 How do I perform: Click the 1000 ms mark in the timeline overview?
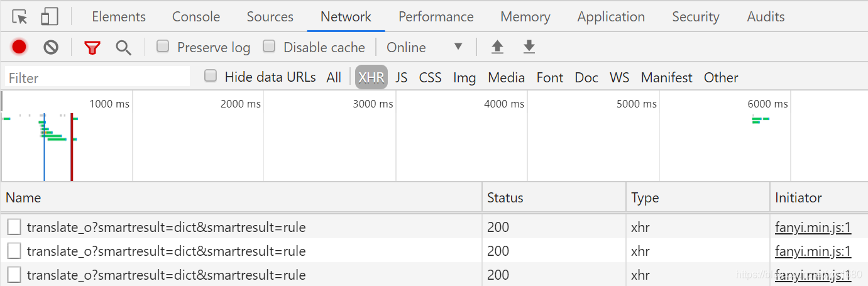[109, 104]
